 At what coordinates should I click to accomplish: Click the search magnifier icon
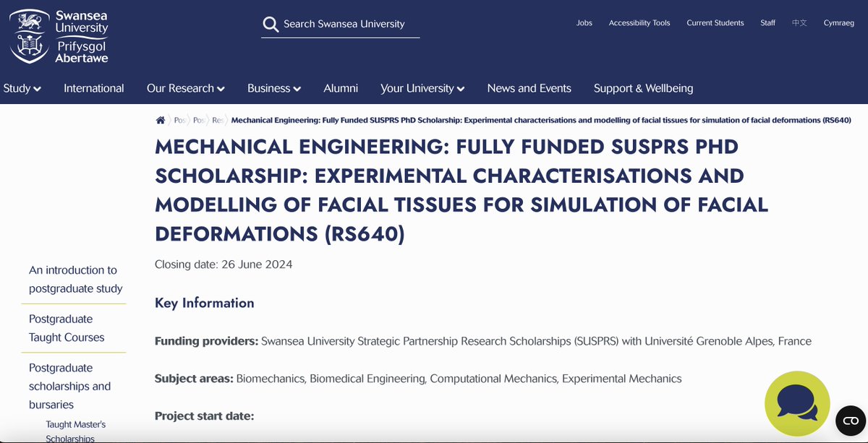271,25
